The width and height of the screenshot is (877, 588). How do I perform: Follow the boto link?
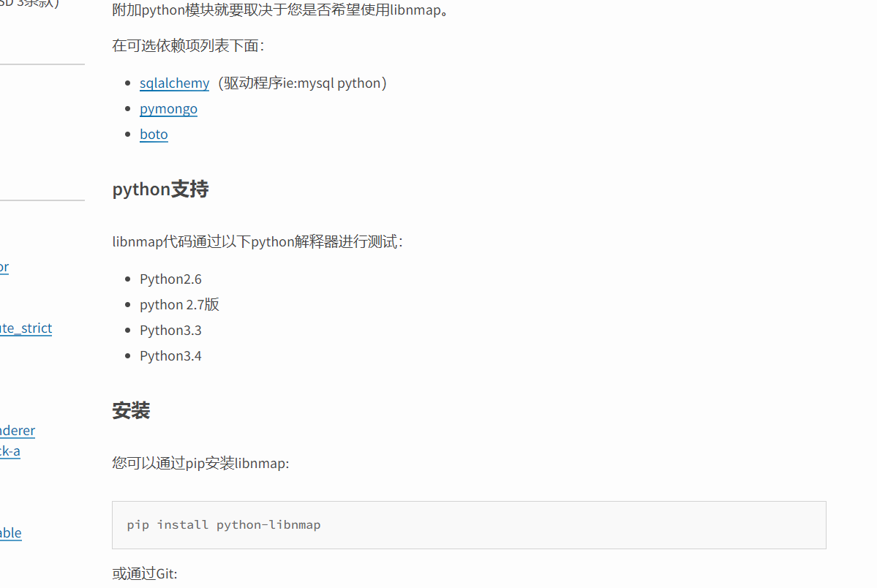point(154,135)
